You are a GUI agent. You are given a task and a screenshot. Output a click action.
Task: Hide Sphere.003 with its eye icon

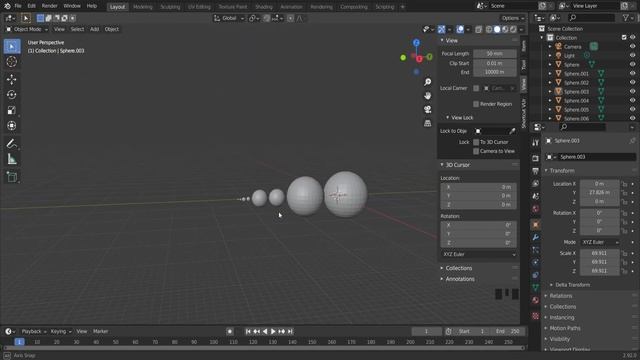[x=632, y=91]
